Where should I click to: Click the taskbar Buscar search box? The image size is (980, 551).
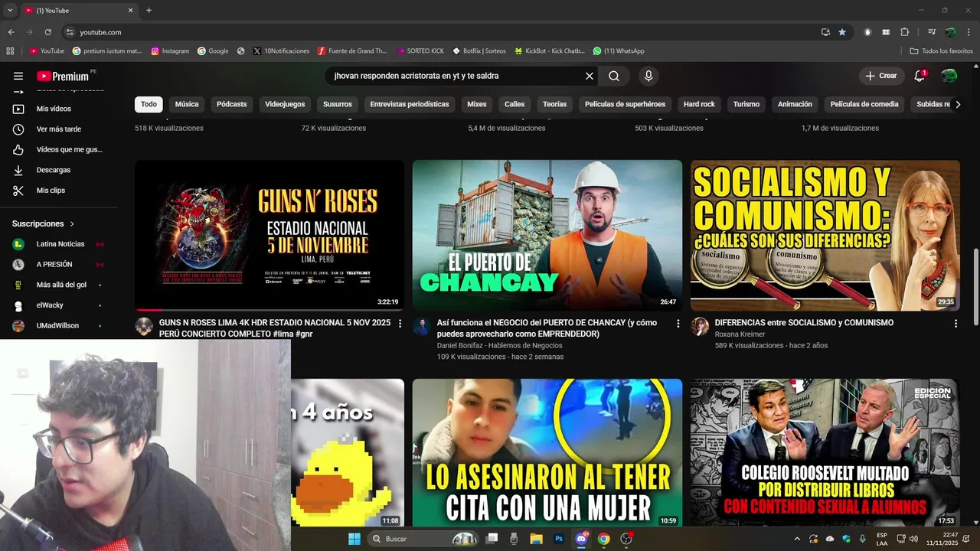[423, 539]
